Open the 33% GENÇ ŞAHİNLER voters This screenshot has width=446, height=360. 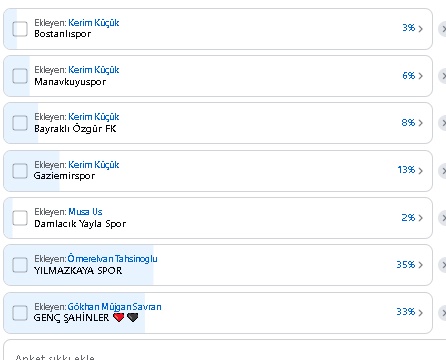pyautogui.click(x=410, y=312)
